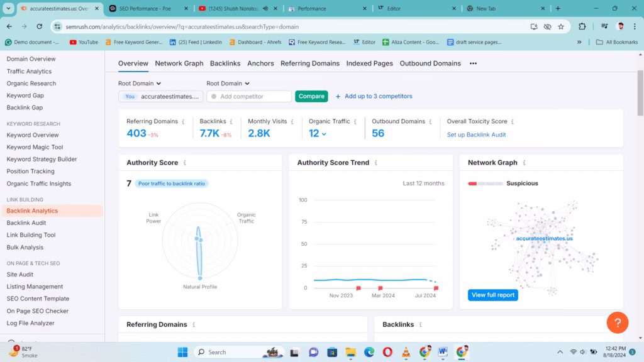Open the three-dots more tabs menu

(x=473, y=63)
